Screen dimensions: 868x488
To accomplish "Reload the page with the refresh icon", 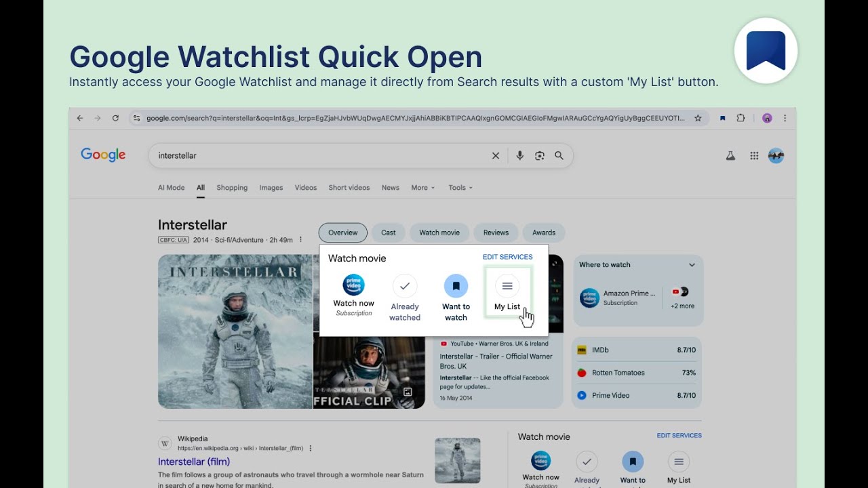I will 115,118.
